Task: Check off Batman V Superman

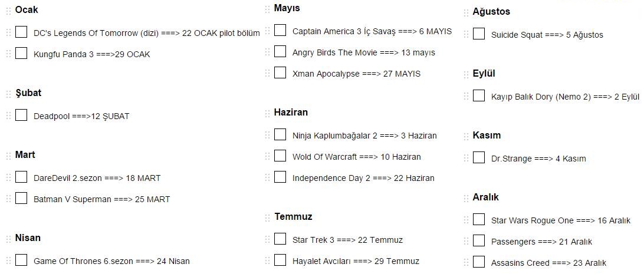Action: point(21,199)
